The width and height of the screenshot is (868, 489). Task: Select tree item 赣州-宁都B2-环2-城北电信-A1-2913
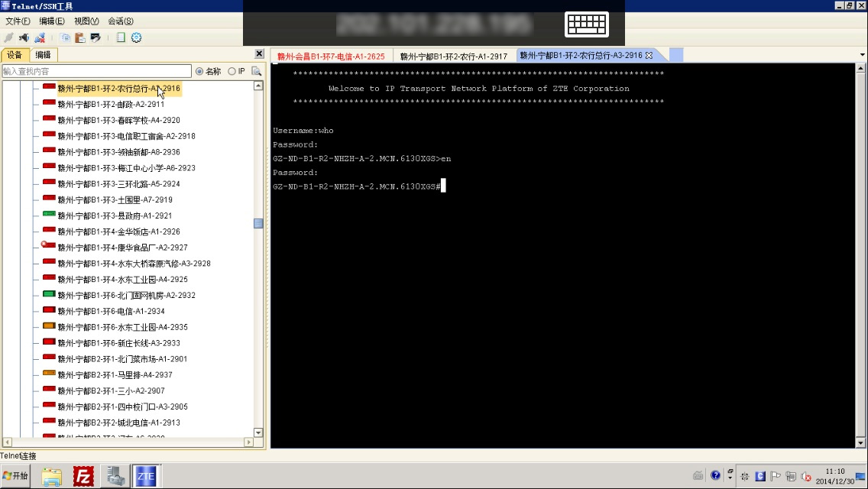pos(118,423)
